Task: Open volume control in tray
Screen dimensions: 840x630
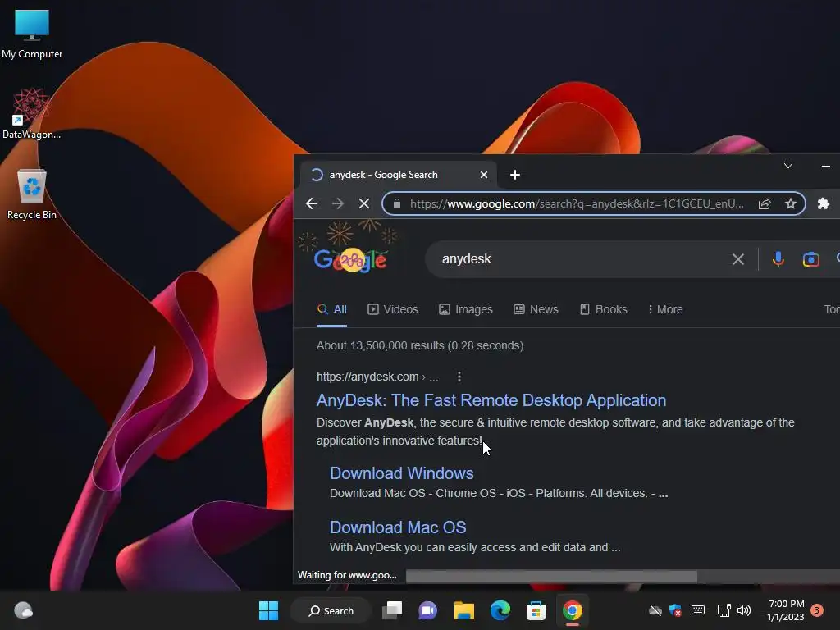Action: [x=743, y=610]
